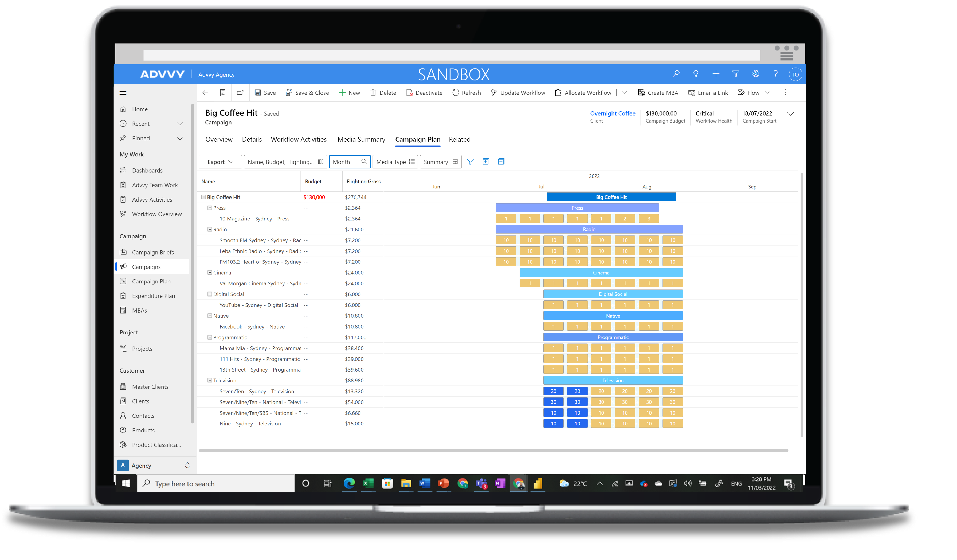This screenshot has width=957, height=560.
Task: Click the lightbulb assistant icon in header
Action: point(696,74)
